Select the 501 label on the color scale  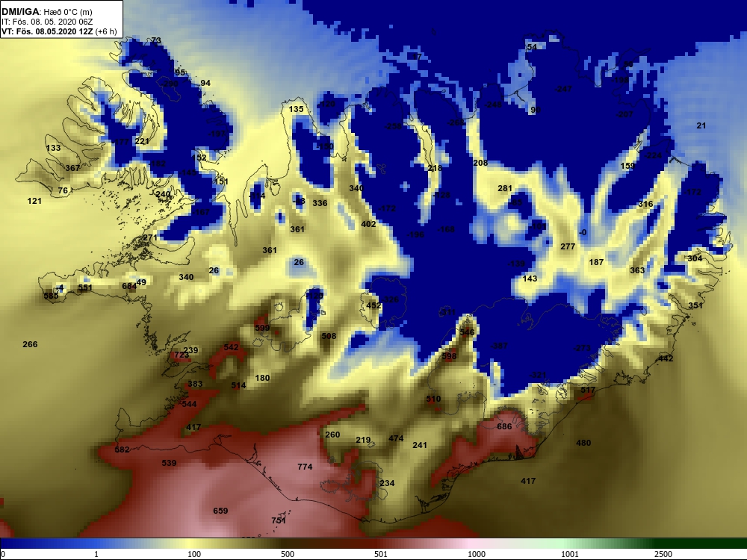click(381, 554)
